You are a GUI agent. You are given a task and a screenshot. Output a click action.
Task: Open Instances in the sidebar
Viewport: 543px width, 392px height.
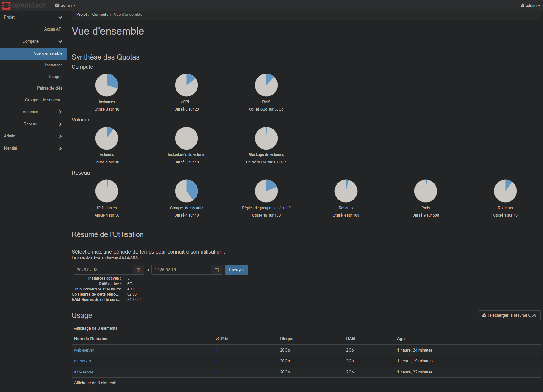click(54, 65)
